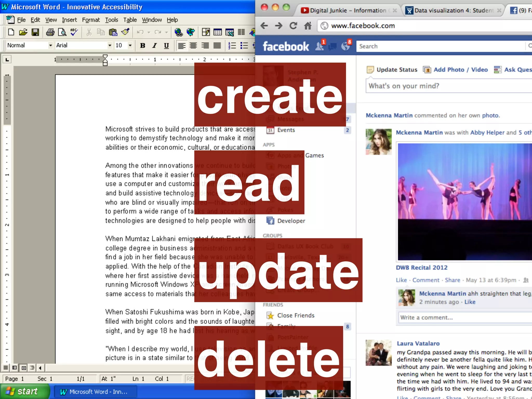The width and height of the screenshot is (532, 399).
Task: Open the font size 10 dropdown
Action: pos(130,45)
